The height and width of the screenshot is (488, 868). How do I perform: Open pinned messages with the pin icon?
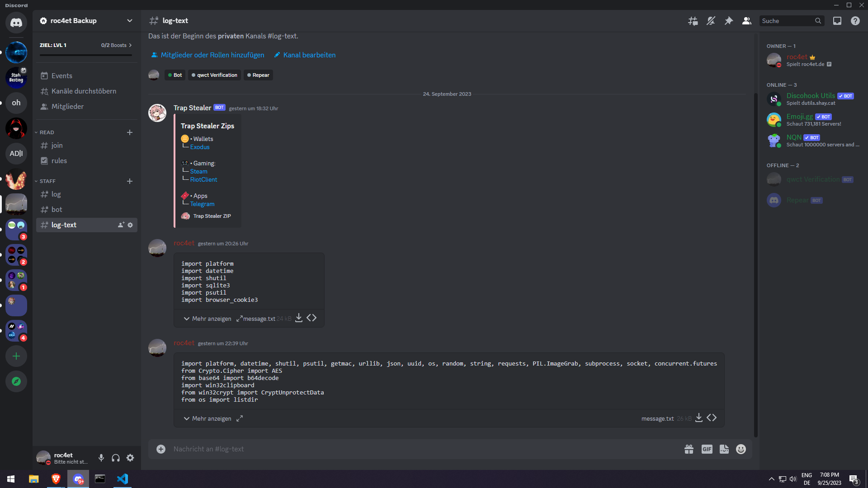[x=729, y=21]
